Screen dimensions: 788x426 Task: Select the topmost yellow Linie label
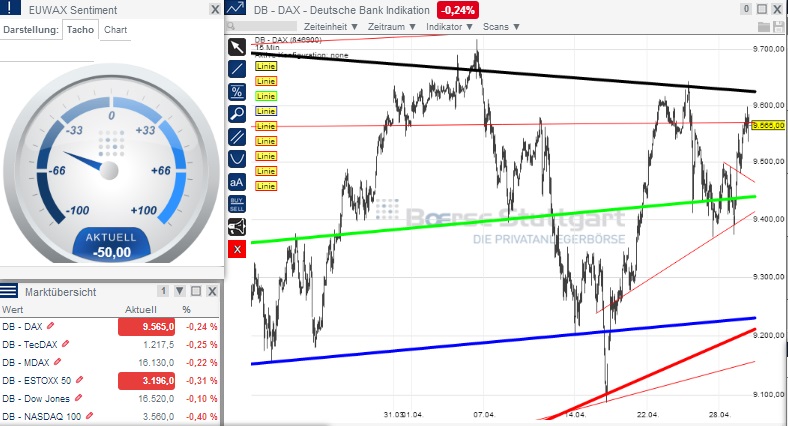pyautogui.click(x=266, y=66)
